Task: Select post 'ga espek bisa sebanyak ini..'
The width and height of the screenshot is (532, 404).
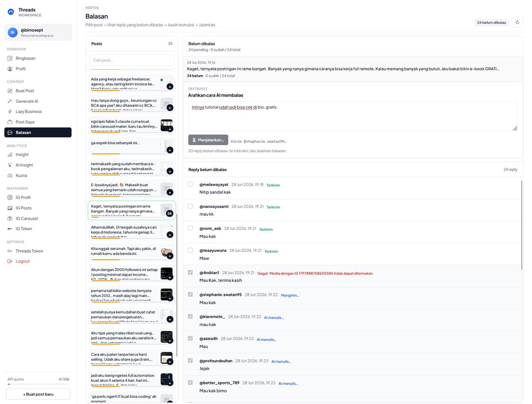Action: [131, 146]
